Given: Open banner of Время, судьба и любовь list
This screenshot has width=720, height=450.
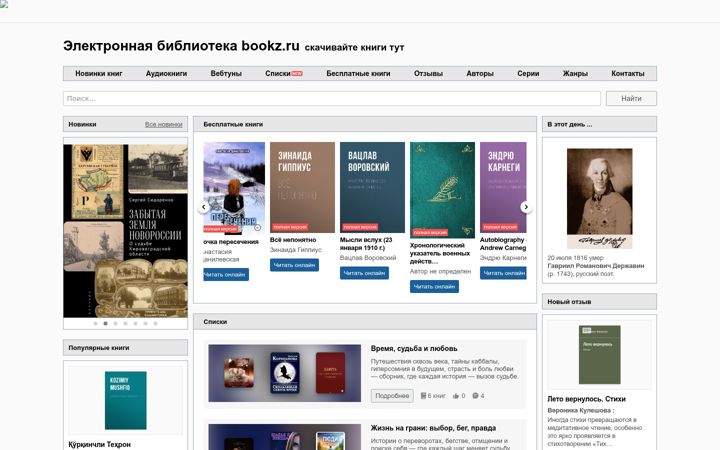Looking at the screenshot, I should coord(285,373).
